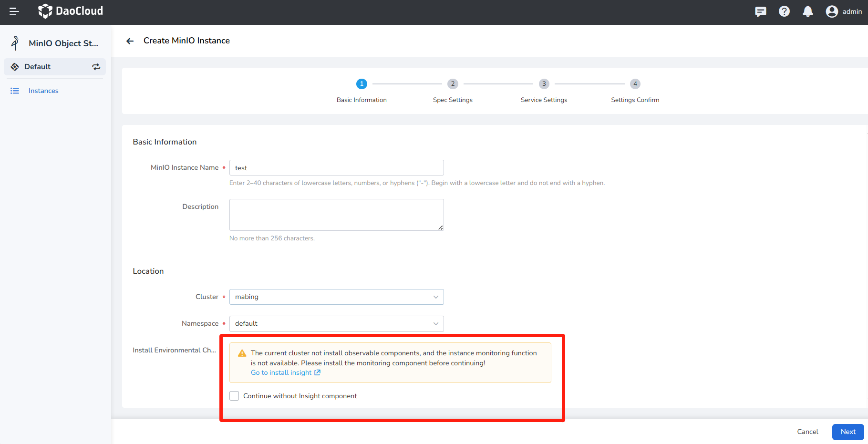Go back using the left arrow

pos(130,41)
